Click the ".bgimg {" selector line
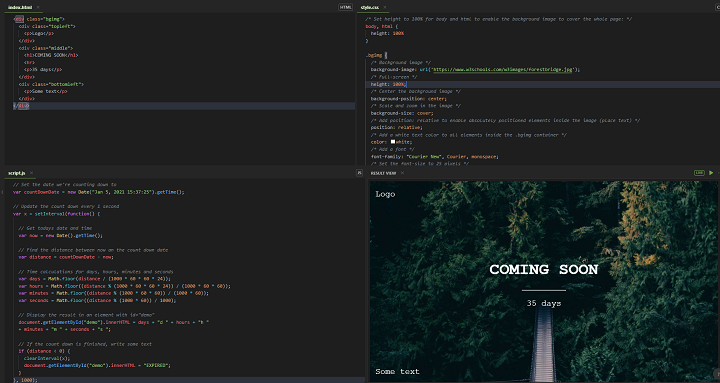The image size is (720, 383). [377, 55]
